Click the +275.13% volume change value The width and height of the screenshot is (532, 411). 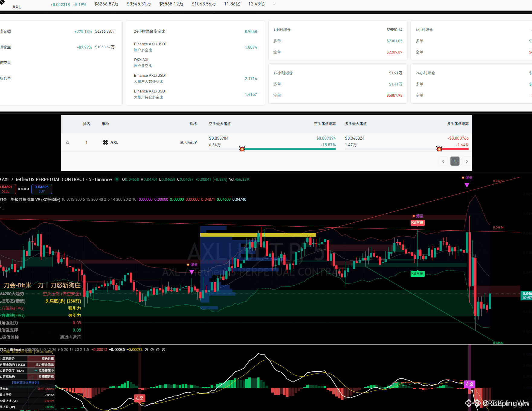tap(83, 31)
